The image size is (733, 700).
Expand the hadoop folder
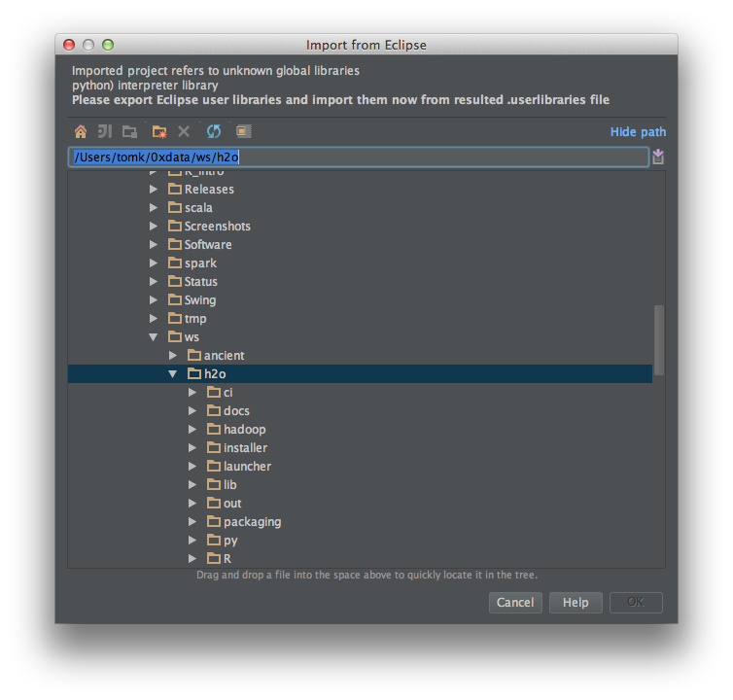pos(192,430)
